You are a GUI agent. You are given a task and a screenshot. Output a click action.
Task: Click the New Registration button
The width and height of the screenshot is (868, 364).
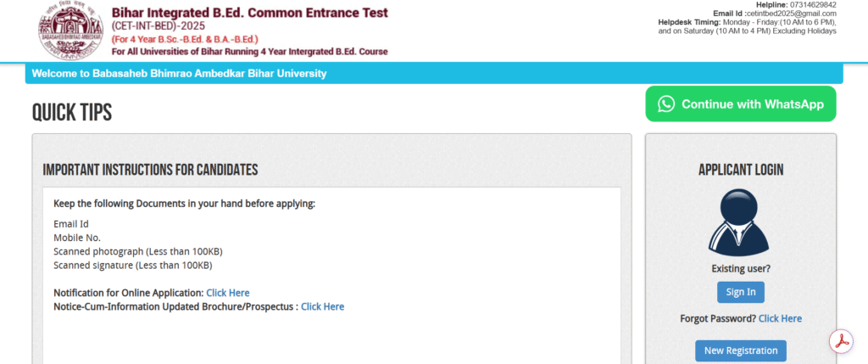coord(741,350)
